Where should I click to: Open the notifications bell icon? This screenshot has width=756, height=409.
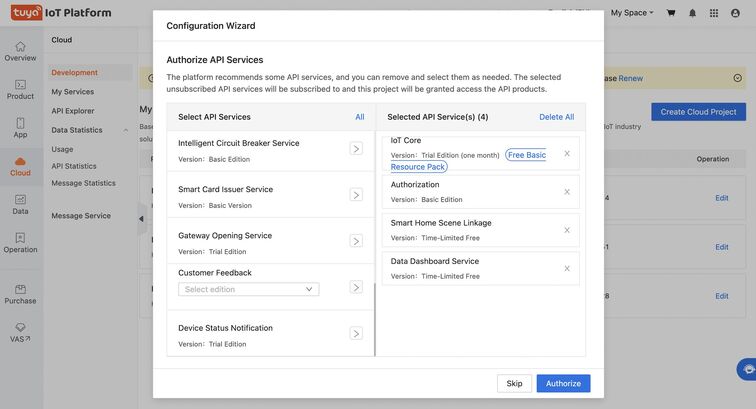point(692,13)
